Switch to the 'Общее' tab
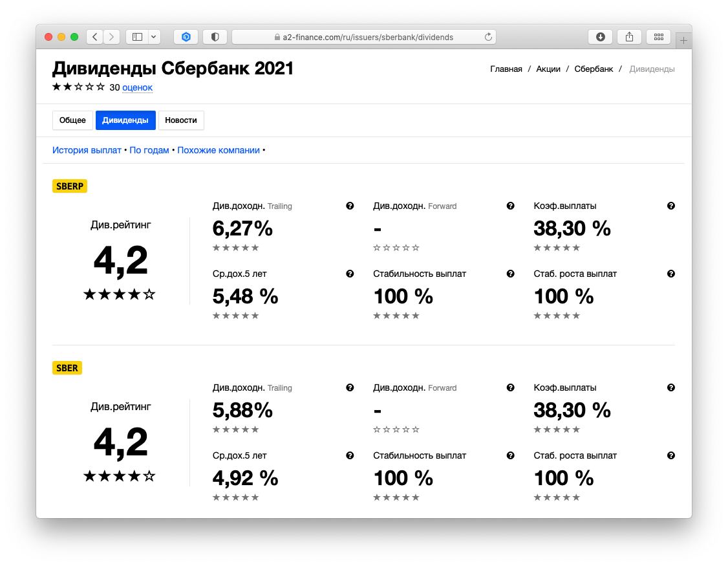This screenshot has height=566, width=728. pos(72,120)
